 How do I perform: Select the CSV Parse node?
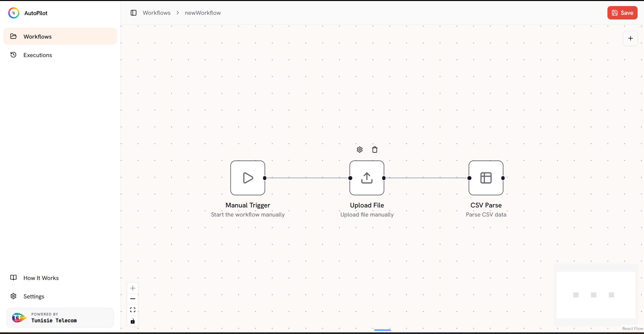point(486,178)
